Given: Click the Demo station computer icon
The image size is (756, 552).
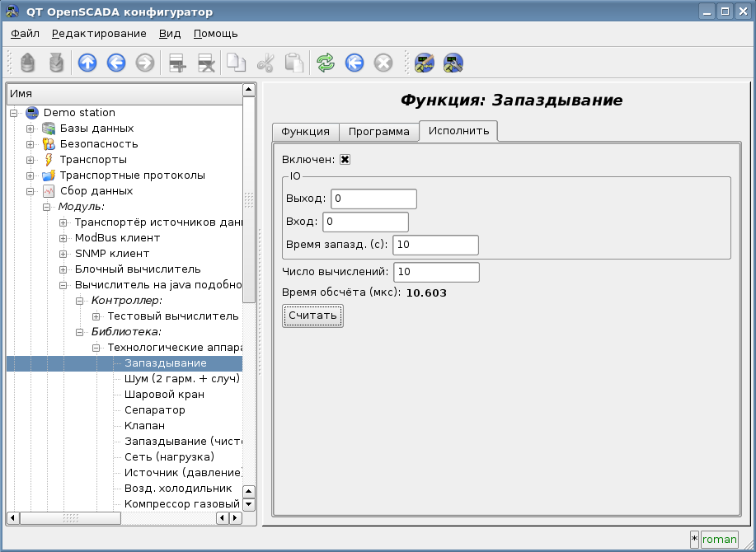Looking at the screenshot, I should click(x=32, y=113).
